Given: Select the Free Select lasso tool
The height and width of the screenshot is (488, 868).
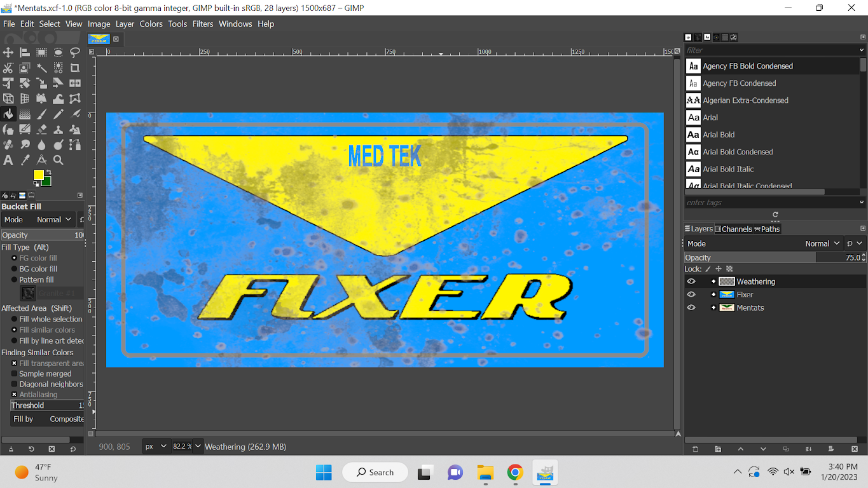Looking at the screenshot, I should tap(75, 52).
